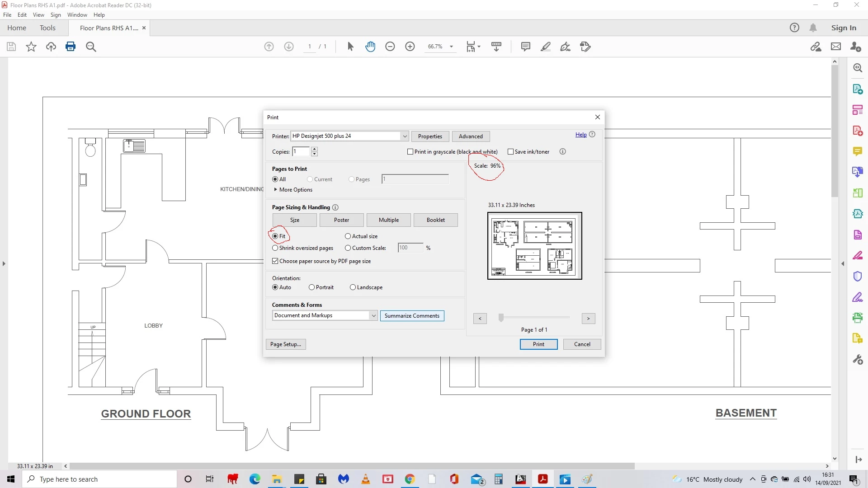Select the Hand pan tool

[x=370, y=47]
